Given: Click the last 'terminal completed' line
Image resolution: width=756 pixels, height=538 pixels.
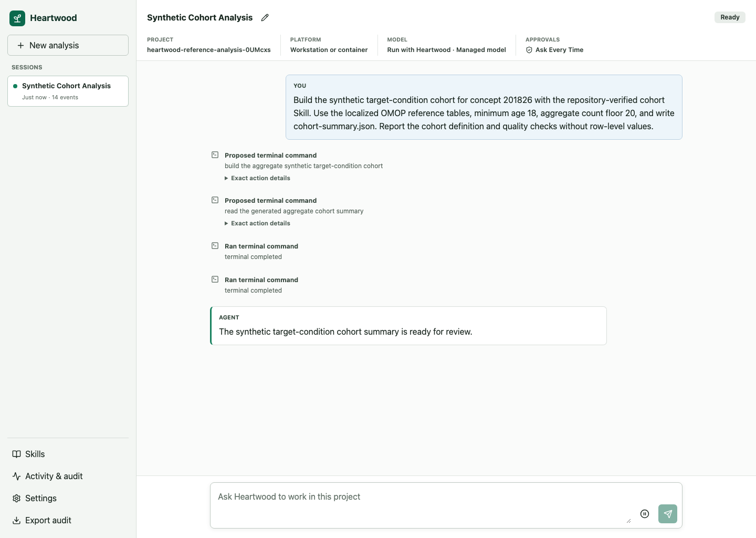Looking at the screenshot, I should point(253,291).
